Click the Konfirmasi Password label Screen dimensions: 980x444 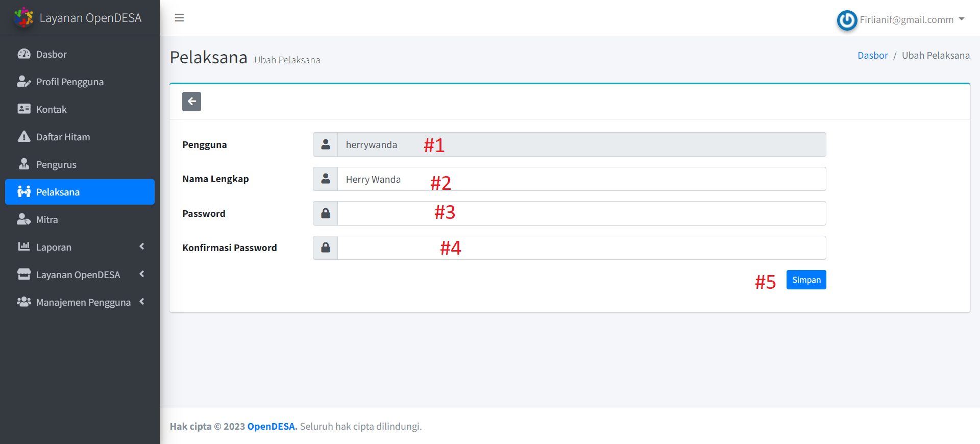(x=230, y=248)
